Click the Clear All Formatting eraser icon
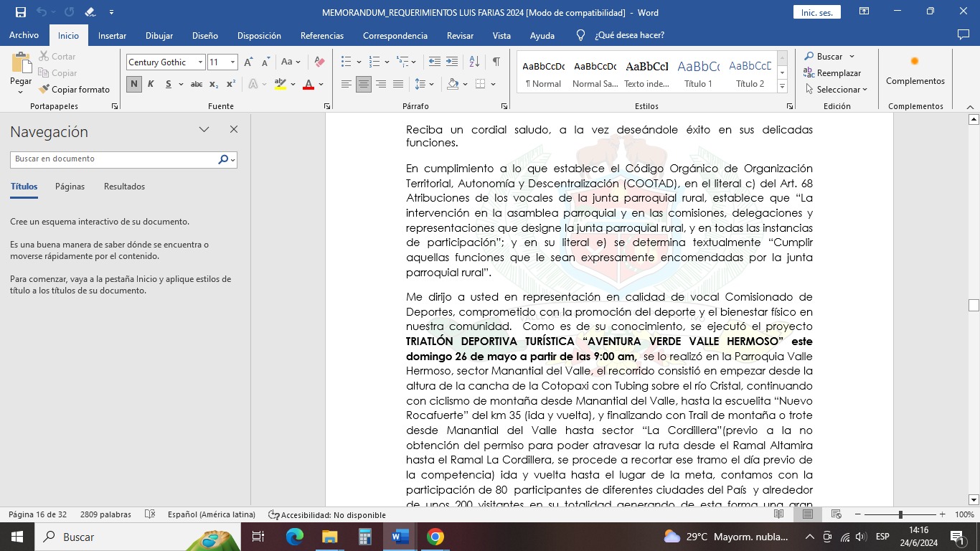This screenshot has width=980, height=551. (320, 62)
